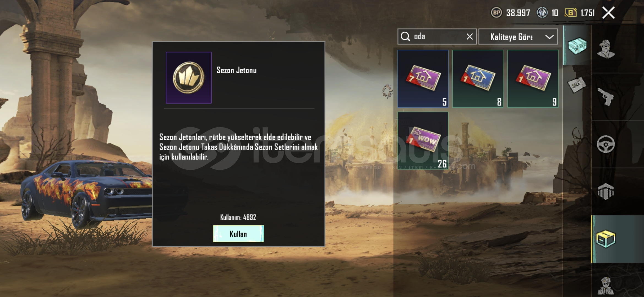This screenshot has width=644, height=297.
Task: Select the parachute gear category icon
Action: pos(606,191)
